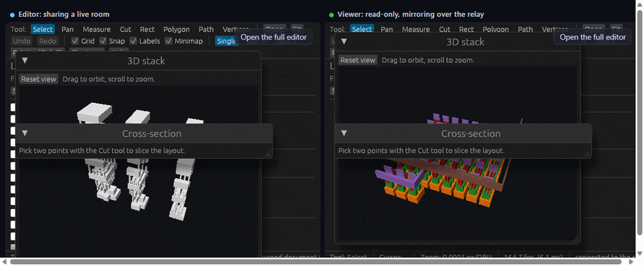This screenshot has height=266, width=644.
Task: Click the editor's Cross-section panel title
Action: [x=152, y=133]
